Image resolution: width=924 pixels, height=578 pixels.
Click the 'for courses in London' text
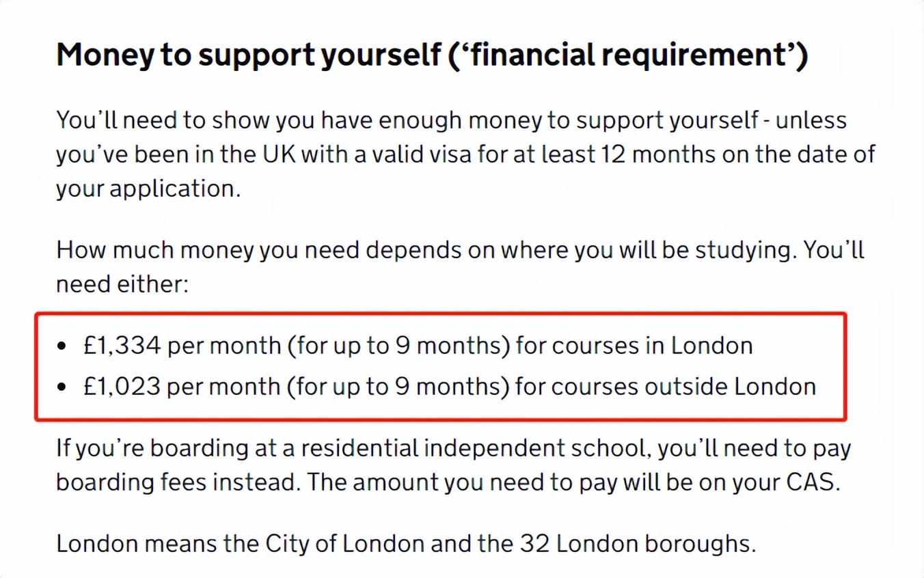coord(634,346)
